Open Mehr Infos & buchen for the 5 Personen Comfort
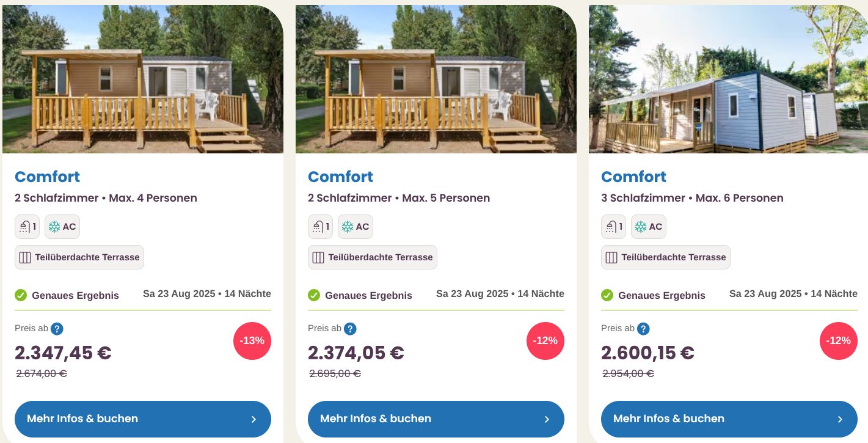Image resolution: width=868 pixels, height=443 pixels. click(436, 419)
